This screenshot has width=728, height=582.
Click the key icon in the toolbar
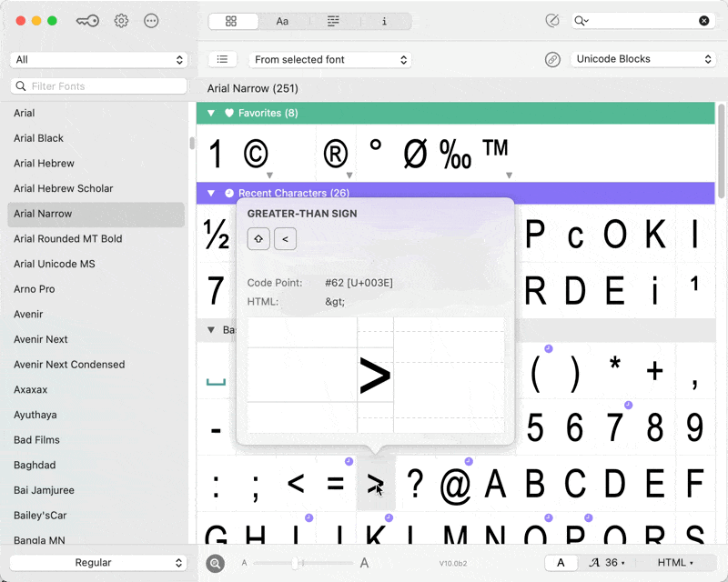tap(88, 21)
